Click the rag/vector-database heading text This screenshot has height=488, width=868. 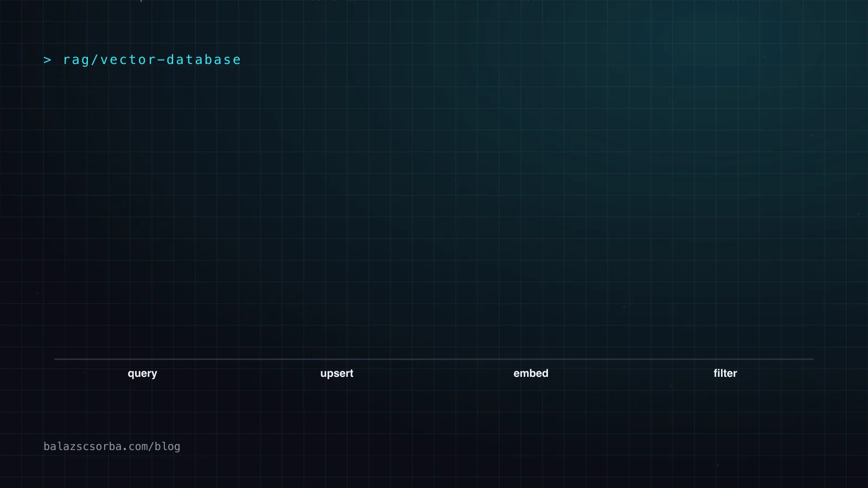tap(152, 60)
